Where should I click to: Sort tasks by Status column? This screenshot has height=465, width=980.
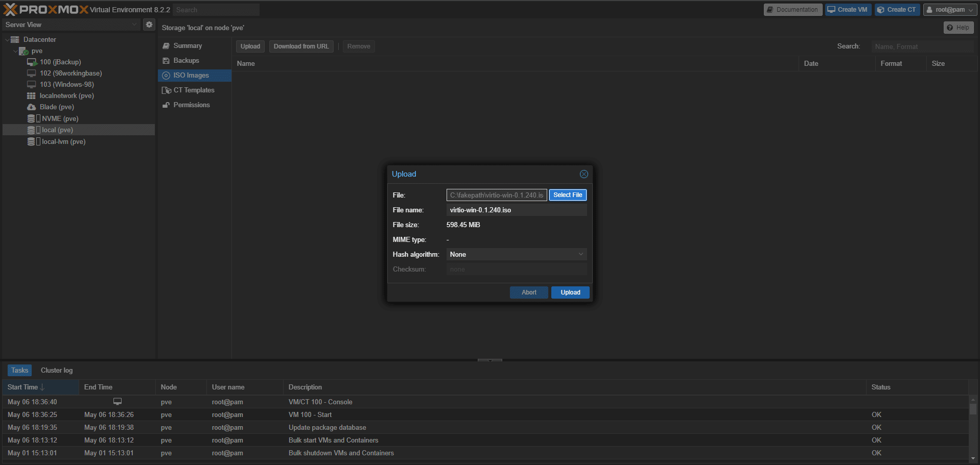917,387
